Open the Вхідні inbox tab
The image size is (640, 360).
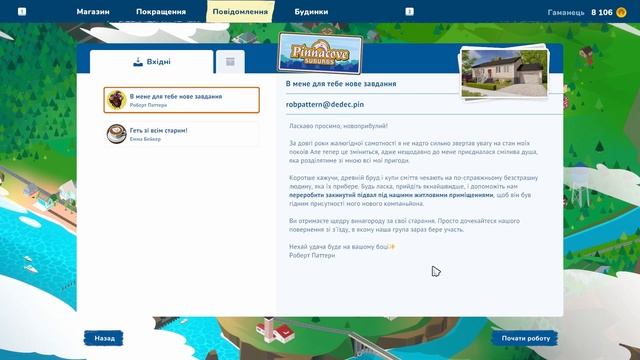(151, 62)
